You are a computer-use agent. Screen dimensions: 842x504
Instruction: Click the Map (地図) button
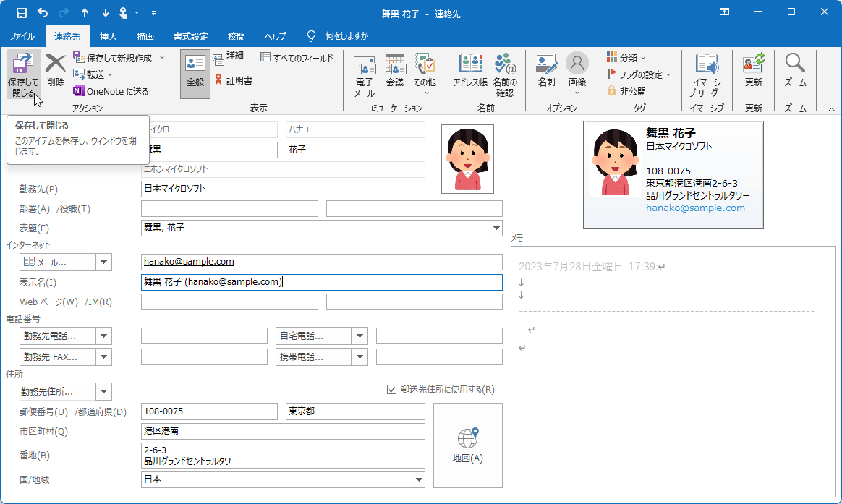tap(468, 445)
